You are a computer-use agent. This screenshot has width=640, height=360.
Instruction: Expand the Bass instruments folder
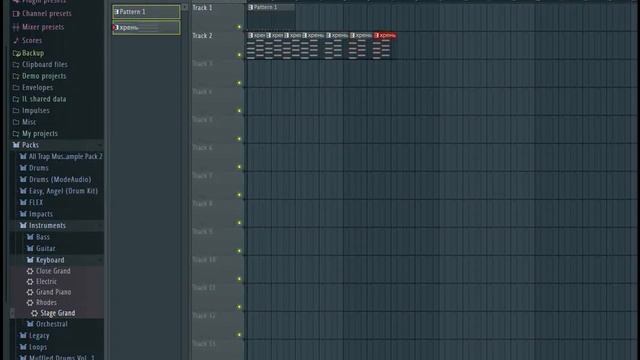[38, 237]
